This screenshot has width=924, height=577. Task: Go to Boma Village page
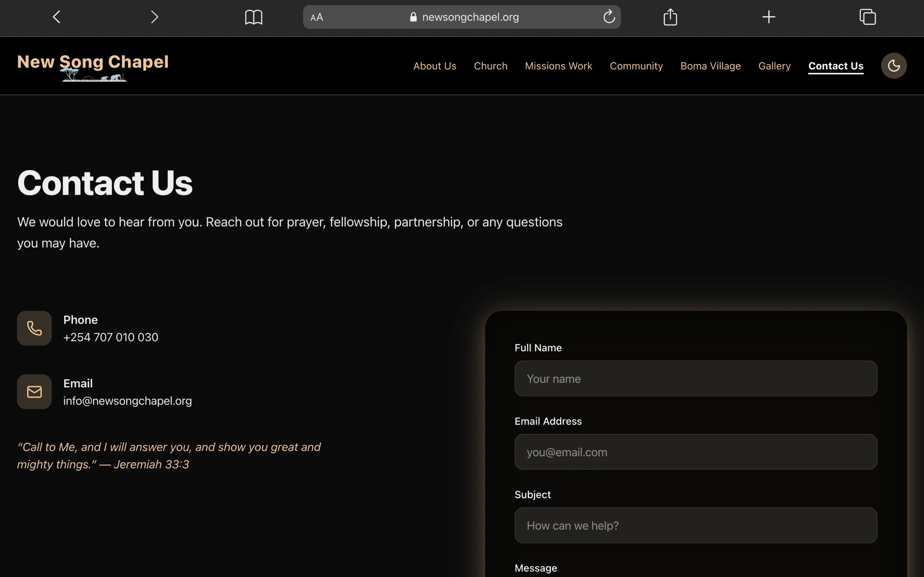tap(711, 66)
